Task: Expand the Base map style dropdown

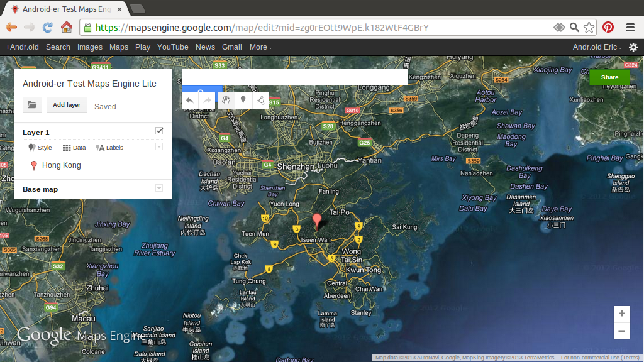Action: coord(159,188)
